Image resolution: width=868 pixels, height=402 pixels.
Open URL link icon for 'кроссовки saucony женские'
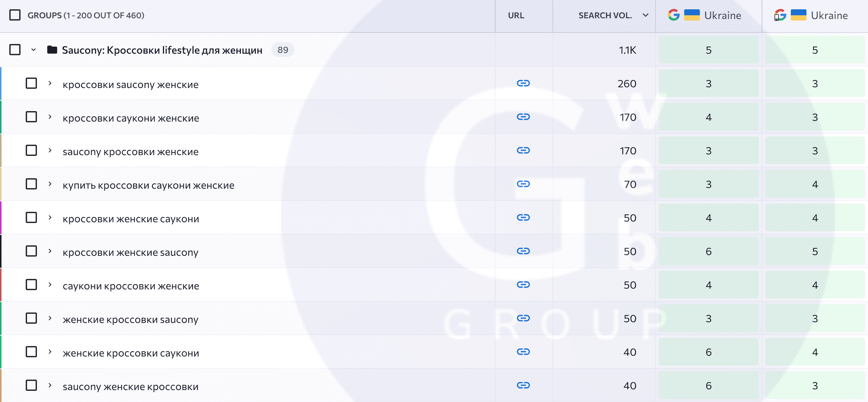523,83
